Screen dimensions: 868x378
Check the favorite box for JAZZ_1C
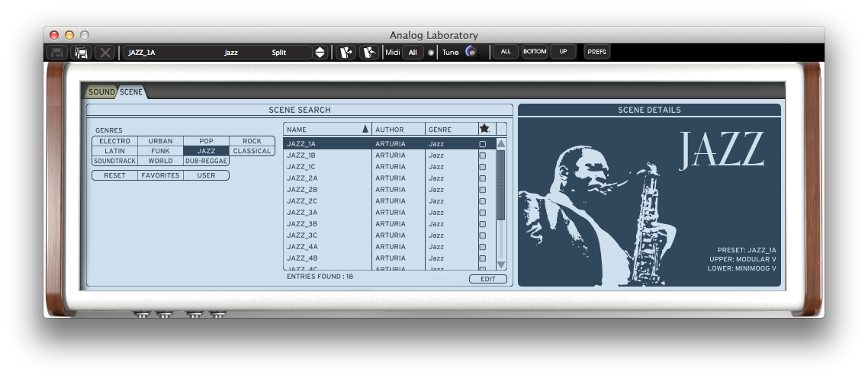(483, 167)
